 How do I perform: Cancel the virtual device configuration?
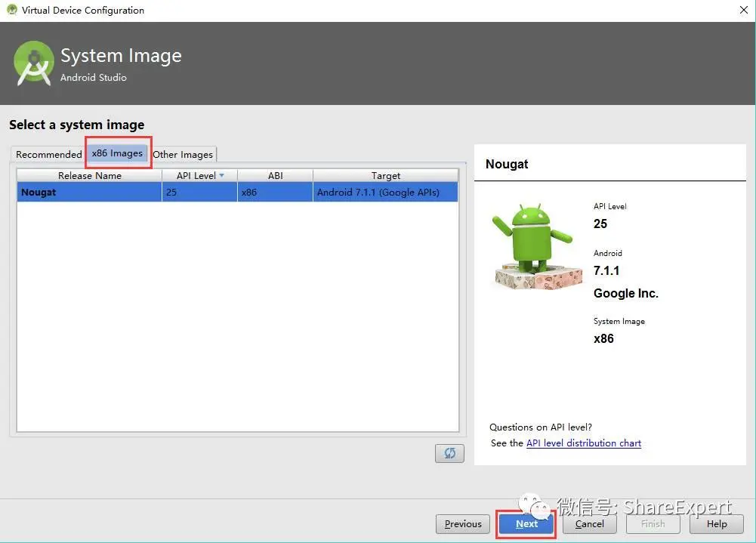[590, 523]
